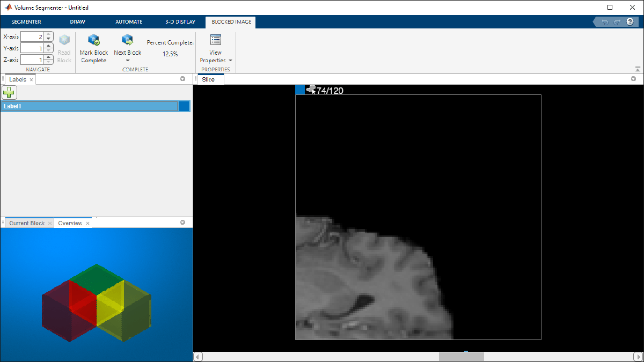Image resolution: width=644 pixels, height=362 pixels.
Task: Click the undo arrow in title toolstrip
Action: pos(605,22)
